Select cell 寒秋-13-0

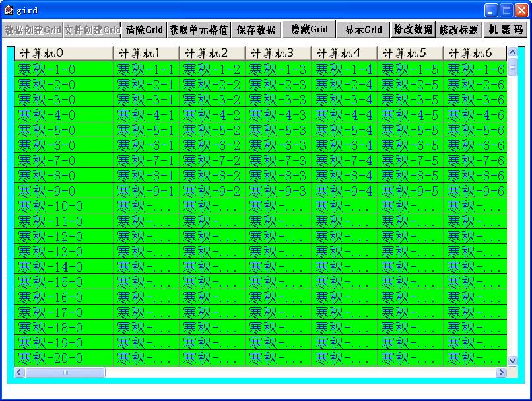[x=63, y=252]
